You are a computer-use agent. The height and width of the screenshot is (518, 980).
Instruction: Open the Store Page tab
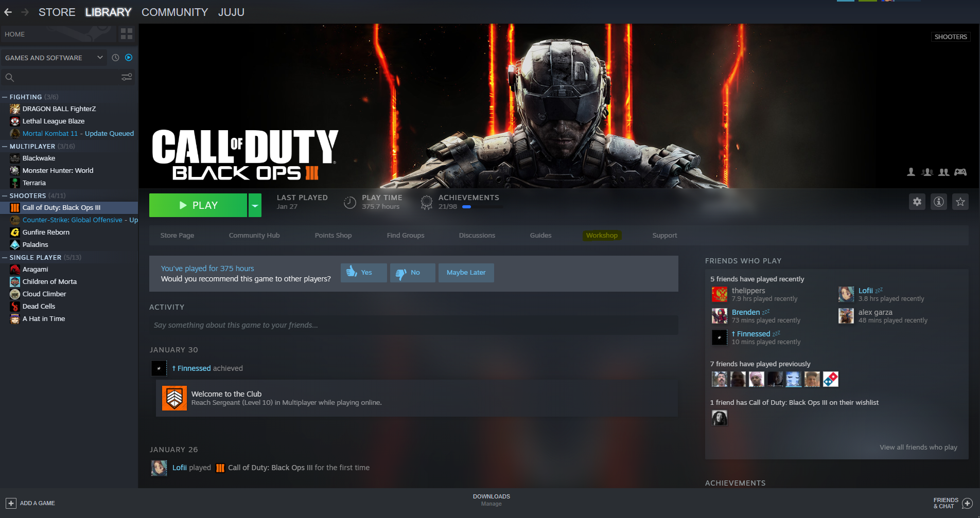(x=177, y=235)
